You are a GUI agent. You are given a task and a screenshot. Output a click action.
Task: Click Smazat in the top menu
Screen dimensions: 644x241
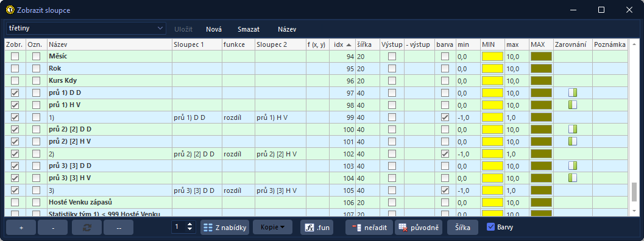pos(249,29)
